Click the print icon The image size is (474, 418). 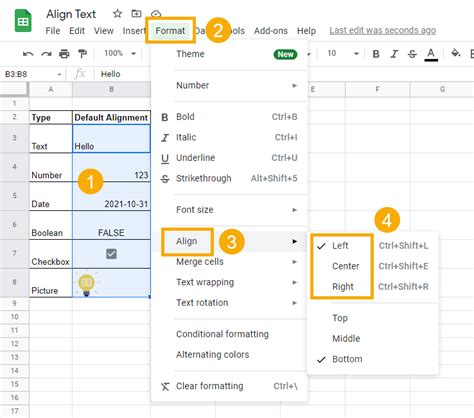click(64, 53)
